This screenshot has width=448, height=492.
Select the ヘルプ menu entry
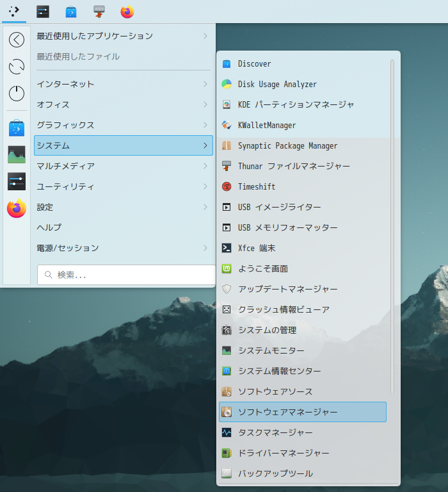(124, 227)
